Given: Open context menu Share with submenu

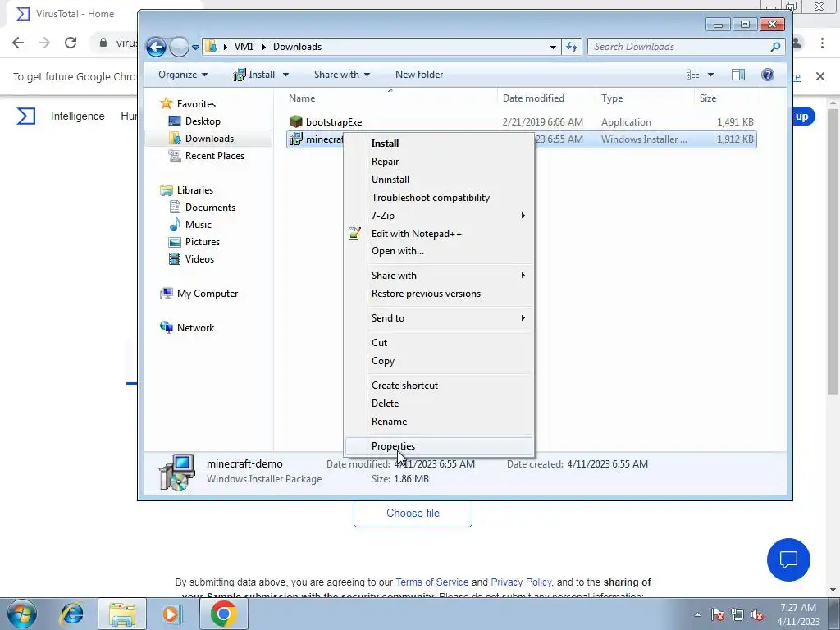Looking at the screenshot, I should point(440,276).
